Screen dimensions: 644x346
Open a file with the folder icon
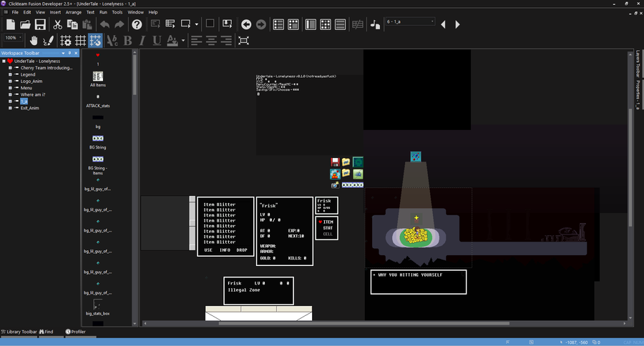click(x=25, y=24)
